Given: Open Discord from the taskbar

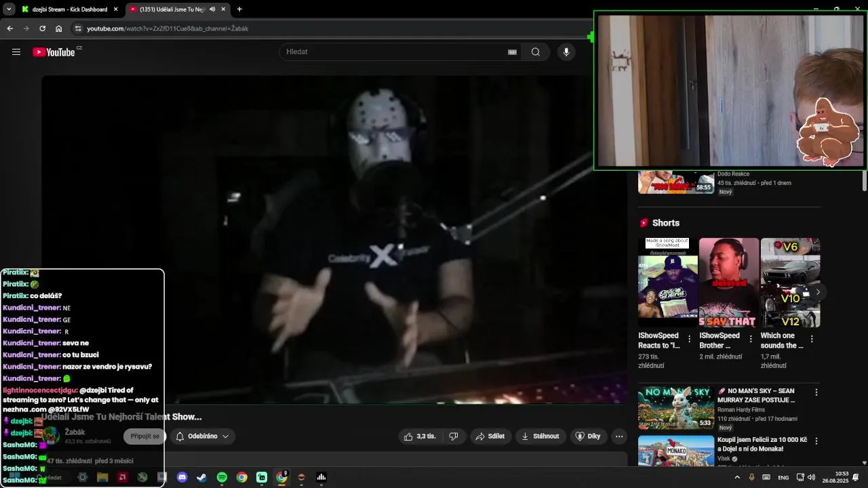Looking at the screenshot, I should pos(182,477).
